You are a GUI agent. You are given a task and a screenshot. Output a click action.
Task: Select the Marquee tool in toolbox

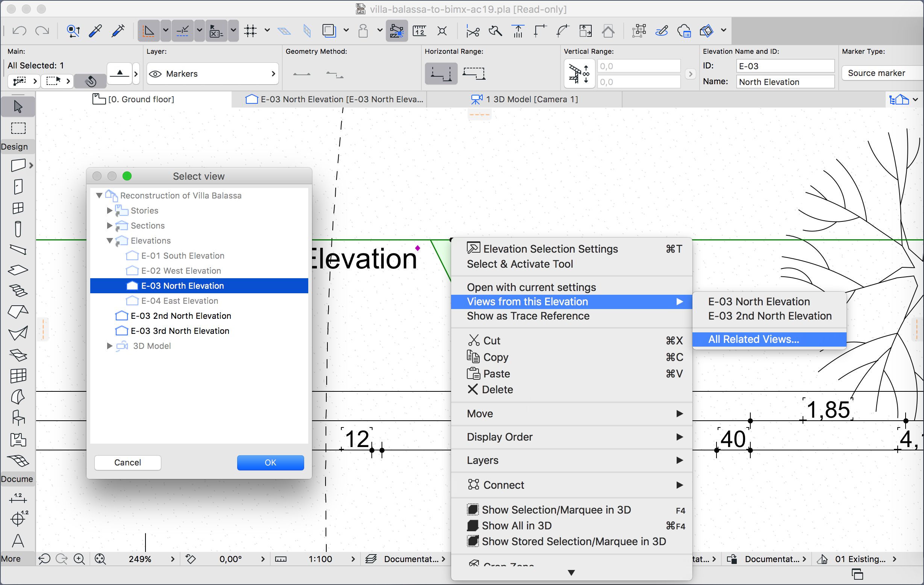(18, 128)
